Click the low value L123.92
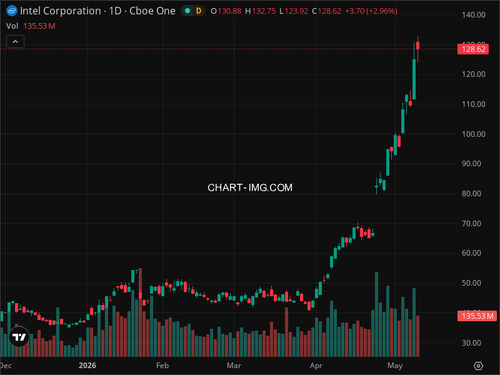The height and width of the screenshot is (375, 500). click(294, 11)
